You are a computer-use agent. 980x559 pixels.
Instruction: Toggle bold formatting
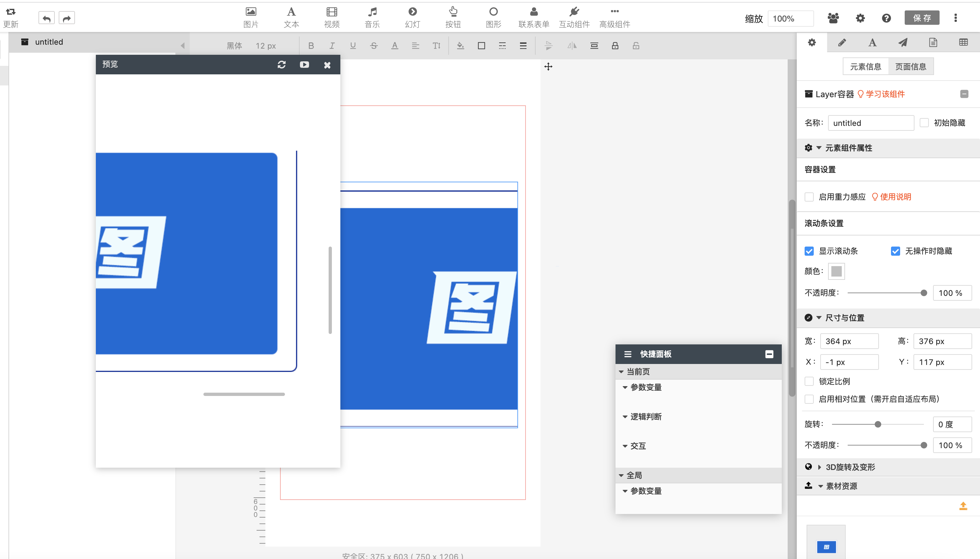tap(311, 46)
